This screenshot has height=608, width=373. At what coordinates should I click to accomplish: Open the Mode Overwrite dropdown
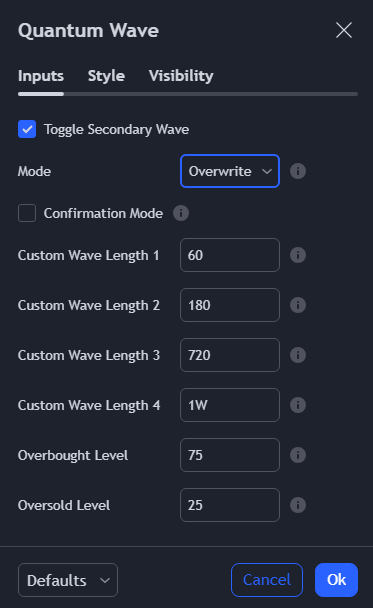(x=230, y=171)
